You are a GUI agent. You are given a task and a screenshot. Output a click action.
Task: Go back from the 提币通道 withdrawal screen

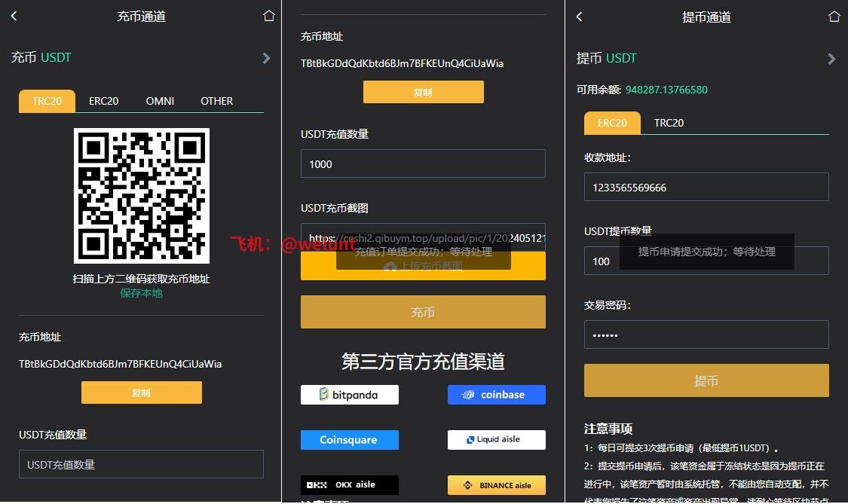click(x=579, y=17)
